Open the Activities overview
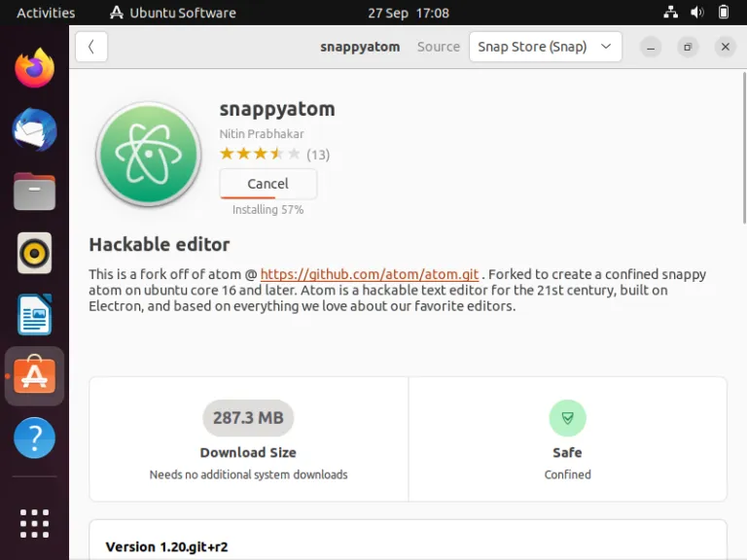 [x=46, y=13]
